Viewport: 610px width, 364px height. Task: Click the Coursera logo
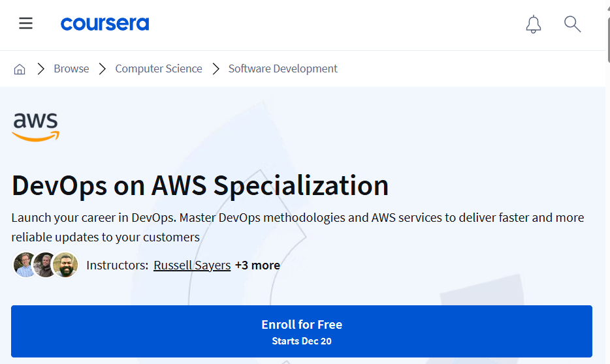click(x=104, y=24)
